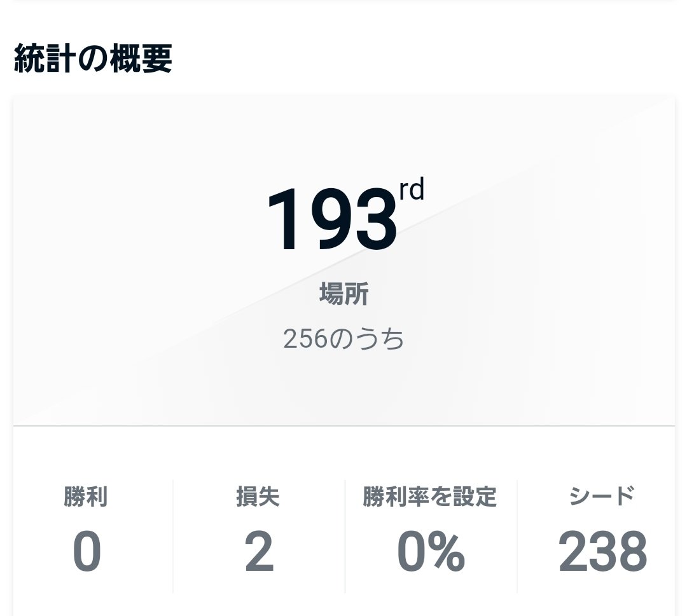Select the 勝利 stat label
The height and width of the screenshot is (616, 687).
[x=86, y=496]
